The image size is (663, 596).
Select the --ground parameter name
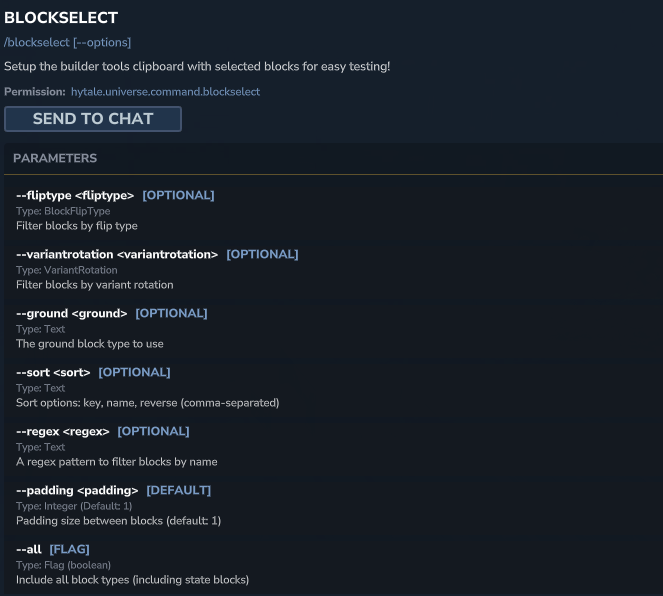(x=71, y=313)
